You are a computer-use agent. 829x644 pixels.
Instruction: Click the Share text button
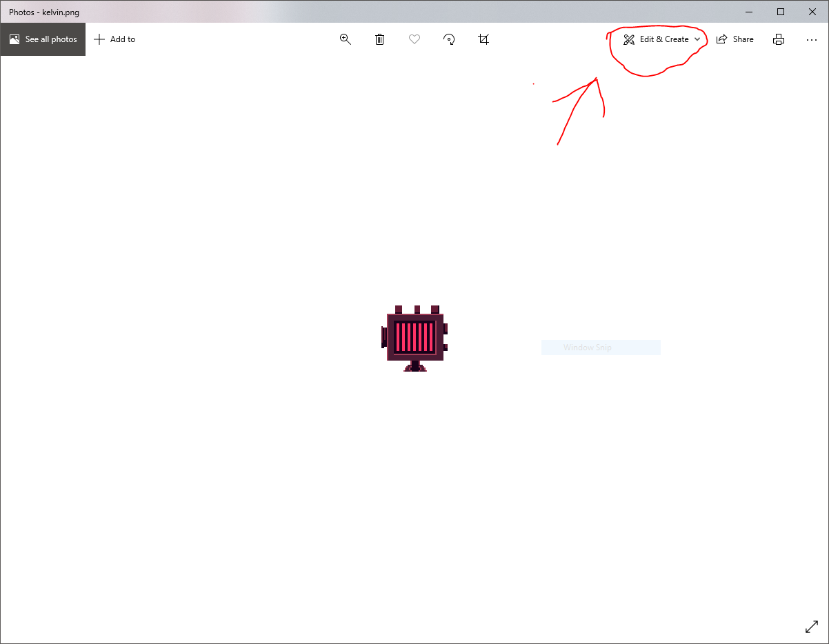(743, 39)
